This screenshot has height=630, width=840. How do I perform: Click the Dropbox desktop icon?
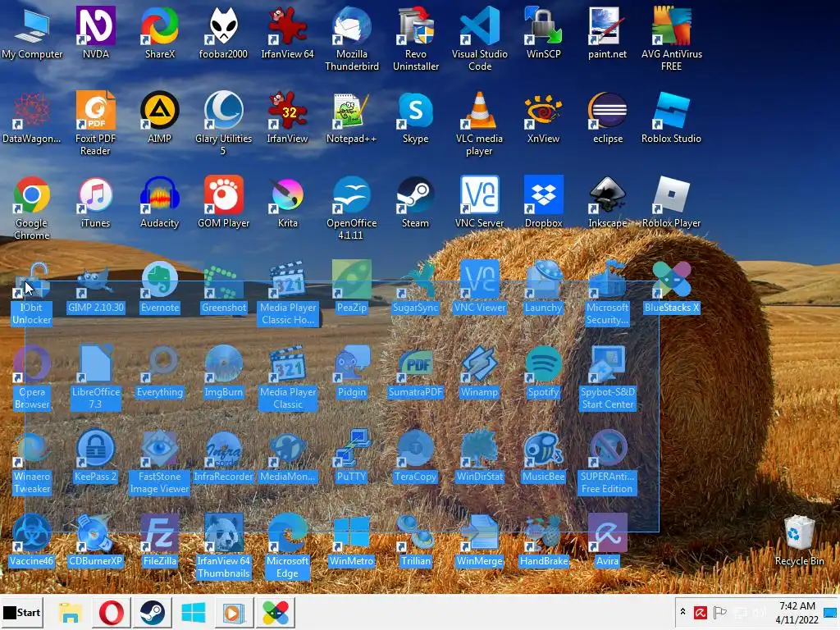(x=543, y=202)
